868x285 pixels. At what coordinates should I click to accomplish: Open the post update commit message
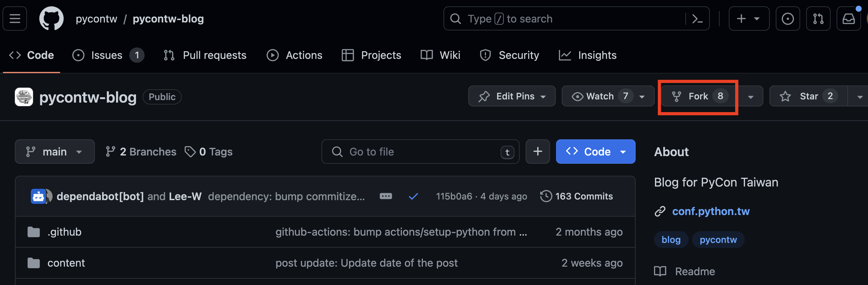[x=366, y=263]
